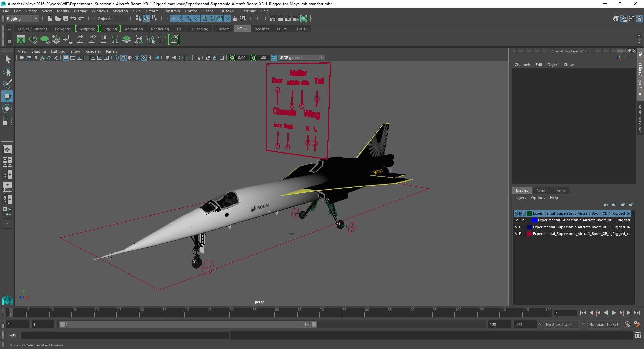Screen dimensions: 644x349
Task: Go to start of playback range
Action: tap(583, 313)
